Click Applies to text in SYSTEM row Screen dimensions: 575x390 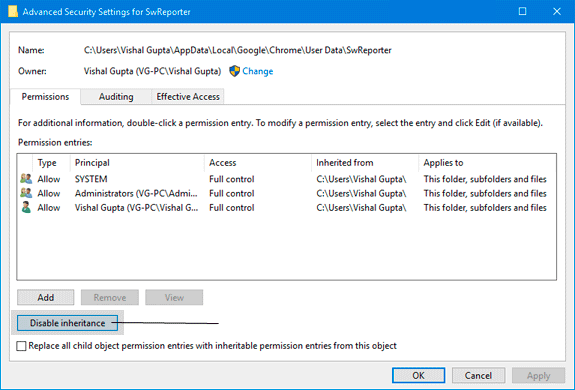[x=485, y=179]
